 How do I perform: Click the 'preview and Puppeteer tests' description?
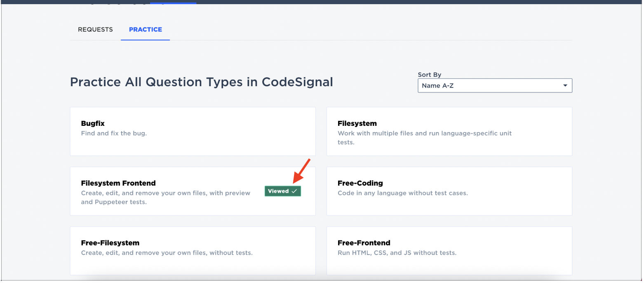pos(165,198)
